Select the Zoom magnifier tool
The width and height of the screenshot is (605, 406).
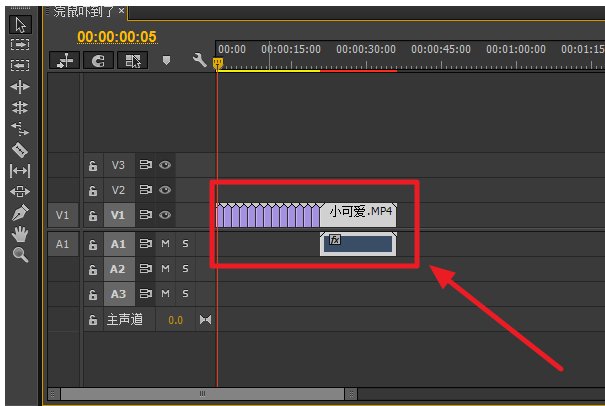[20, 255]
